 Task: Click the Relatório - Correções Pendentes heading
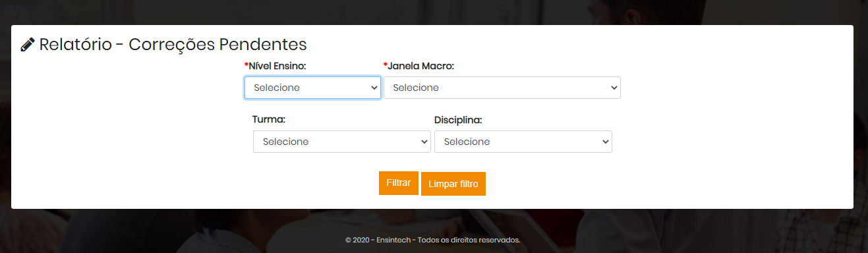click(x=173, y=45)
